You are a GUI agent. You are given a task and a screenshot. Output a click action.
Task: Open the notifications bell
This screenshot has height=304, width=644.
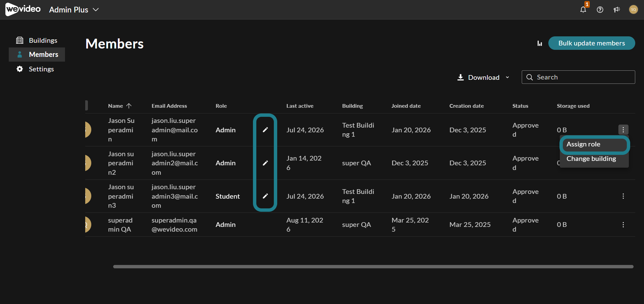coord(583,9)
